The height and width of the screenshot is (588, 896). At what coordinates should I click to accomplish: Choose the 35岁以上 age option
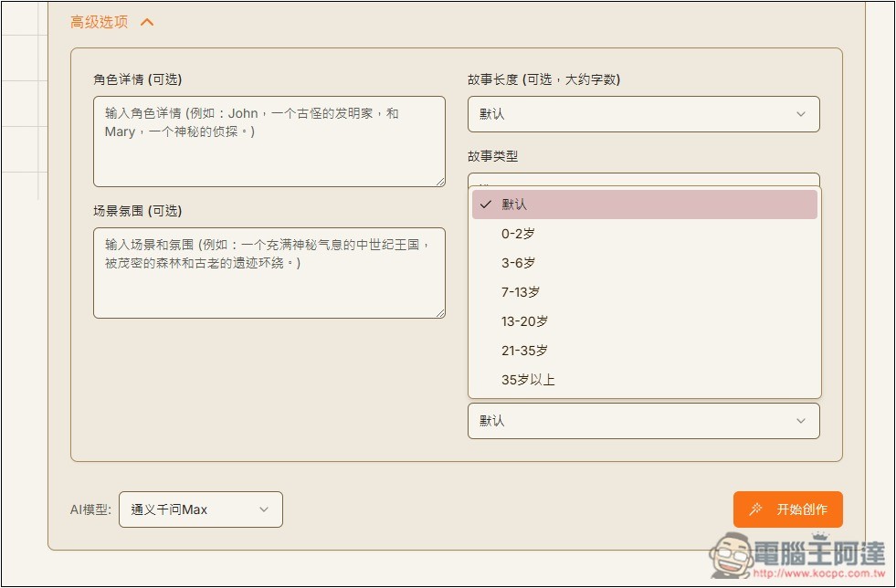tap(645, 380)
